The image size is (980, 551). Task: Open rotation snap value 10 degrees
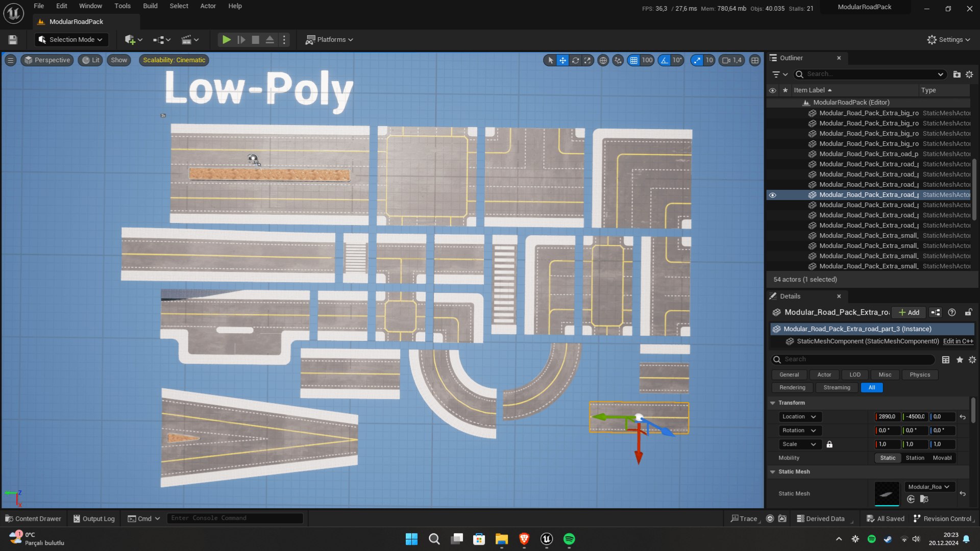point(677,60)
